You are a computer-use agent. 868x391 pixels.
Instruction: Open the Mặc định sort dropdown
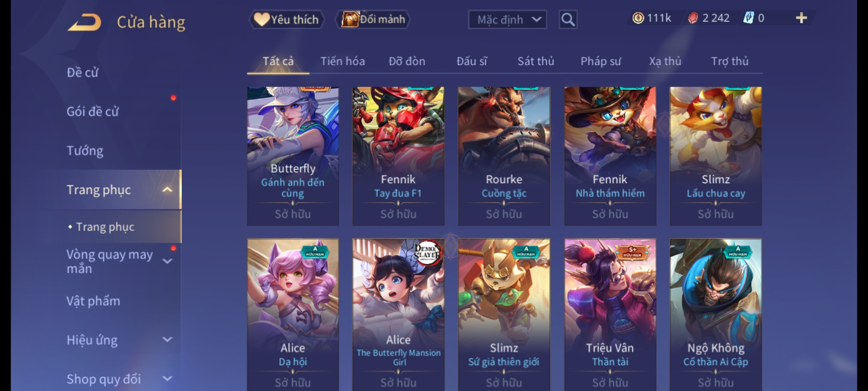tap(507, 20)
